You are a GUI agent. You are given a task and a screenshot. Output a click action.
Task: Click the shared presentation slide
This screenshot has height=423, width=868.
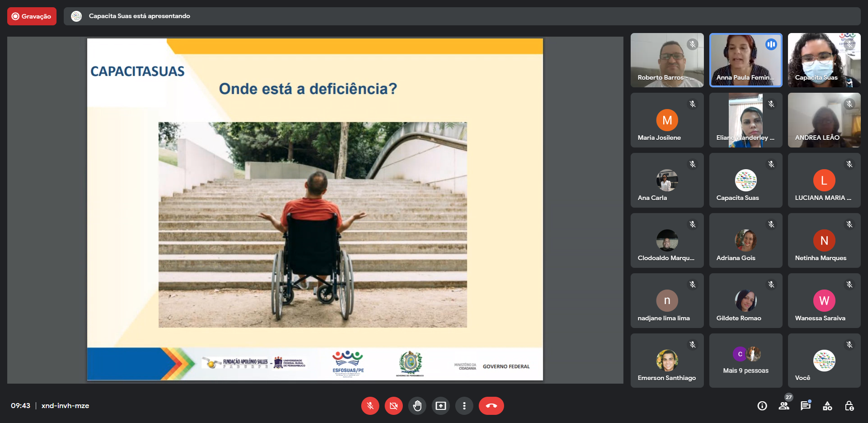(x=315, y=209)
